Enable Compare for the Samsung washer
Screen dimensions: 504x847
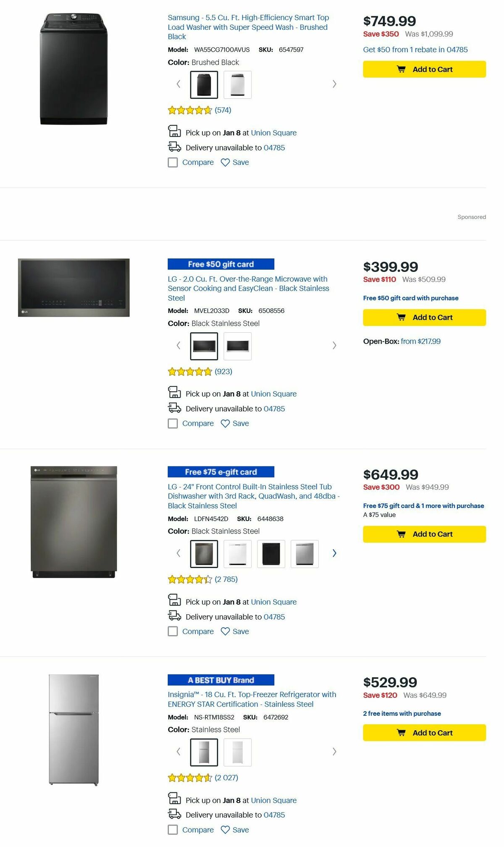click(173, 162)
